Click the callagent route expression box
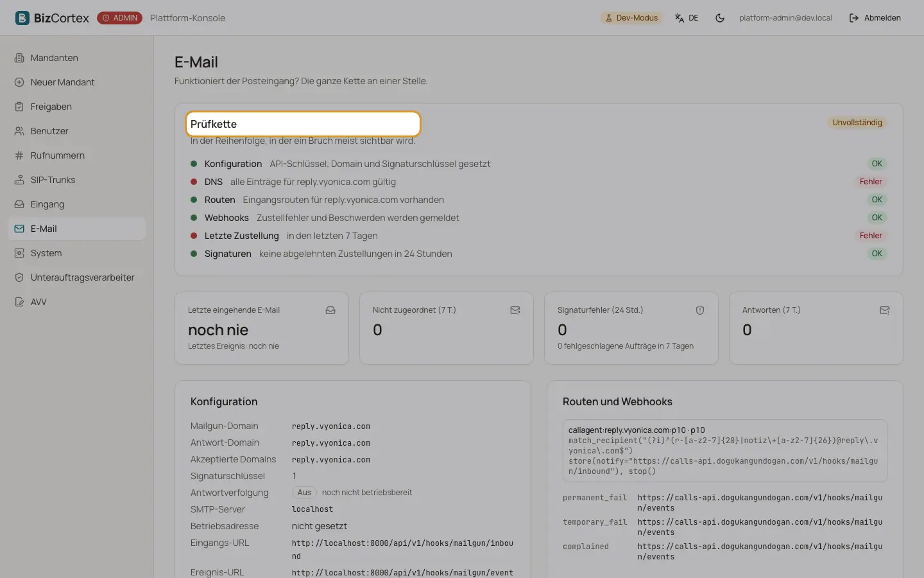The height and width of the screenshot is (578, 924). pos(724,451)
